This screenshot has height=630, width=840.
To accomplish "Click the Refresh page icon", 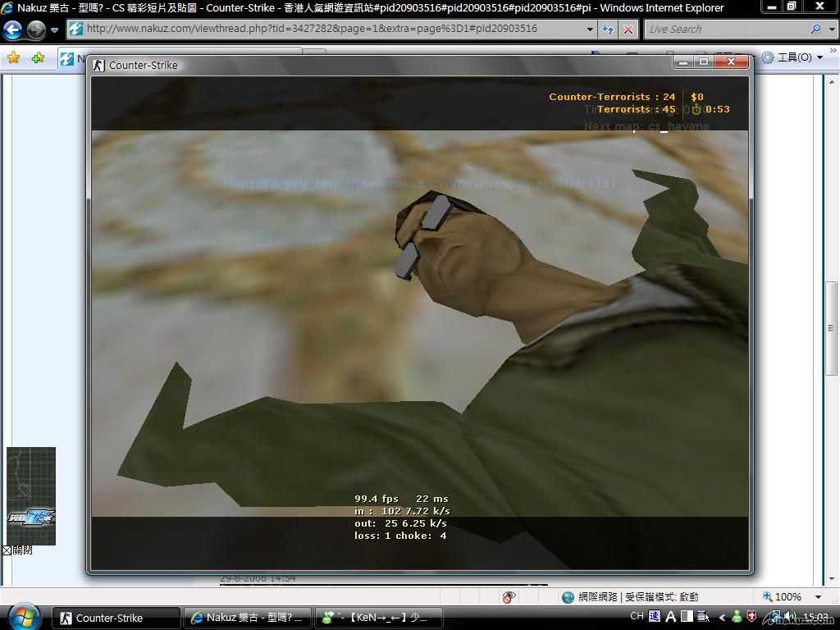I will (608, 29).
